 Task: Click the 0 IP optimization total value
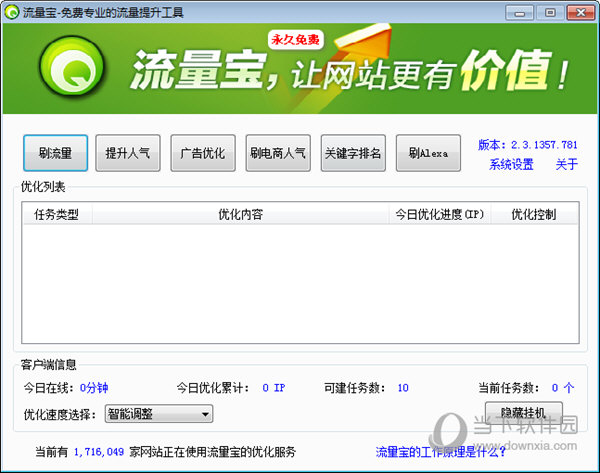coord(274,388)
